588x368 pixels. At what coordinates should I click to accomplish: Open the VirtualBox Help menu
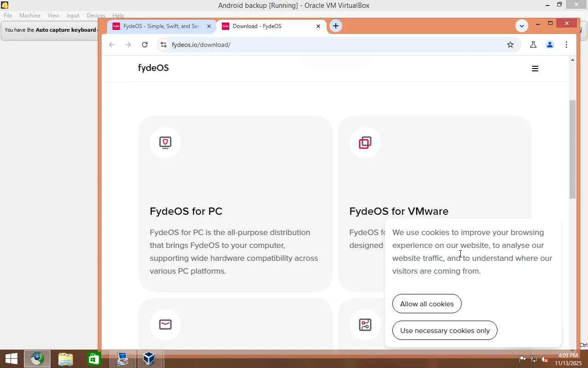pyautogui.click(x=118, y=15)
